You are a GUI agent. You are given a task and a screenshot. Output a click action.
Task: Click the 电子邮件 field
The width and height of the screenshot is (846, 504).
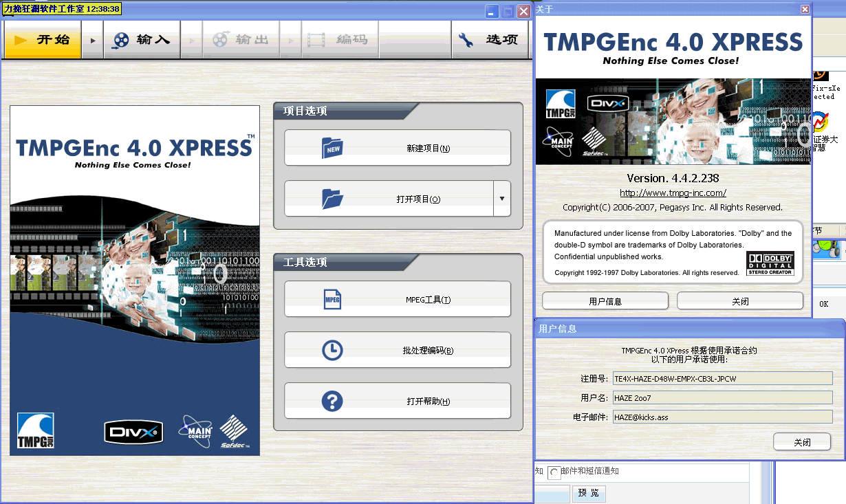(x=722, y=417)
